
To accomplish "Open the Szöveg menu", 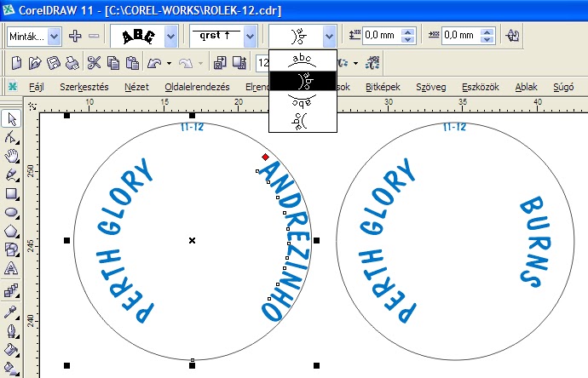I will (431, 87).
